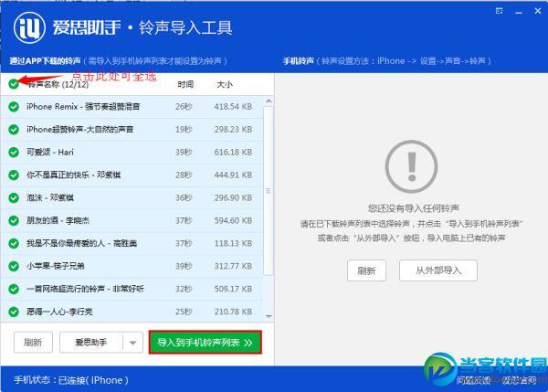The image size is (548, 392).
Task: Click the ringtone list scrollbar thumb
Action: (269, 191)
